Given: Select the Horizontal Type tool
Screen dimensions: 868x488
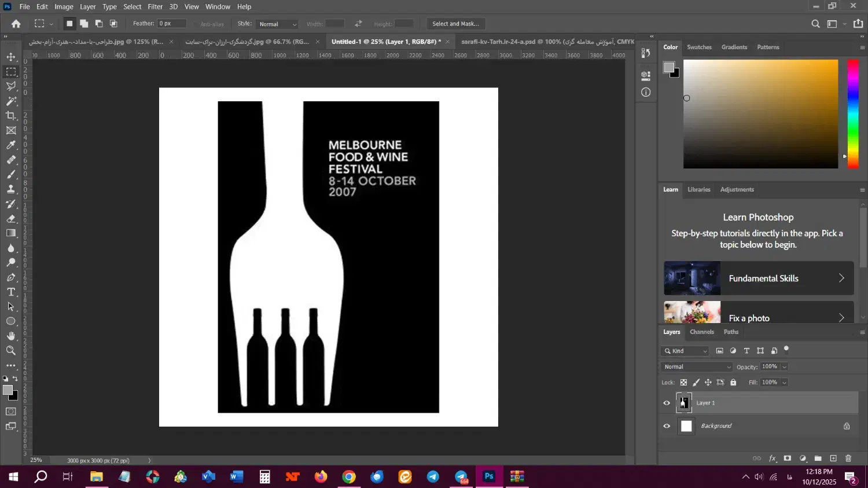Looking at the screenshot, I should point(11,292).
